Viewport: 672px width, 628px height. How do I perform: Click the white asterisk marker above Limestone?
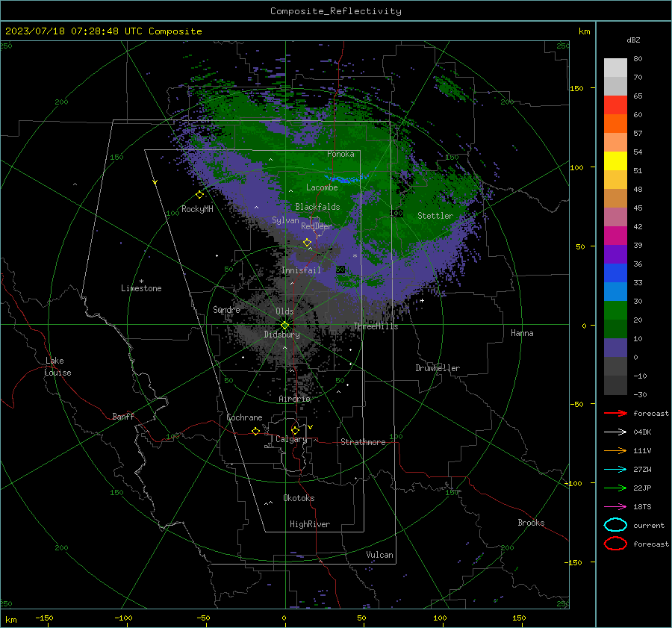point(141,282)
